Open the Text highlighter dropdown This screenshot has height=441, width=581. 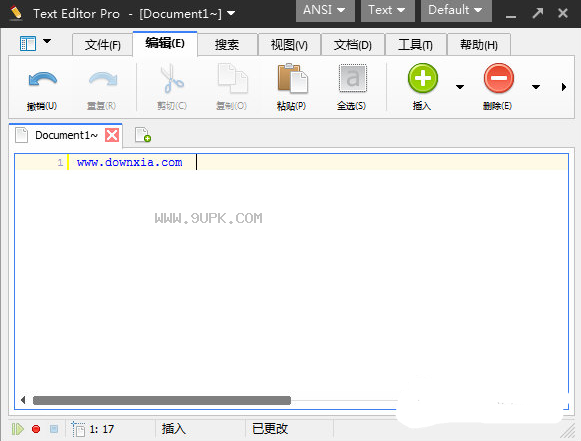coord(388,10)
